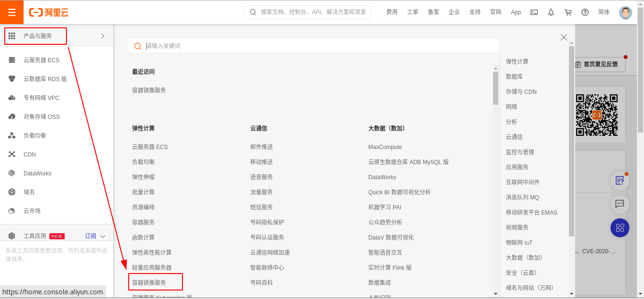Click the VPC cloud icon in sidebar
Screen dimensions: 644x299
[12, 98]
